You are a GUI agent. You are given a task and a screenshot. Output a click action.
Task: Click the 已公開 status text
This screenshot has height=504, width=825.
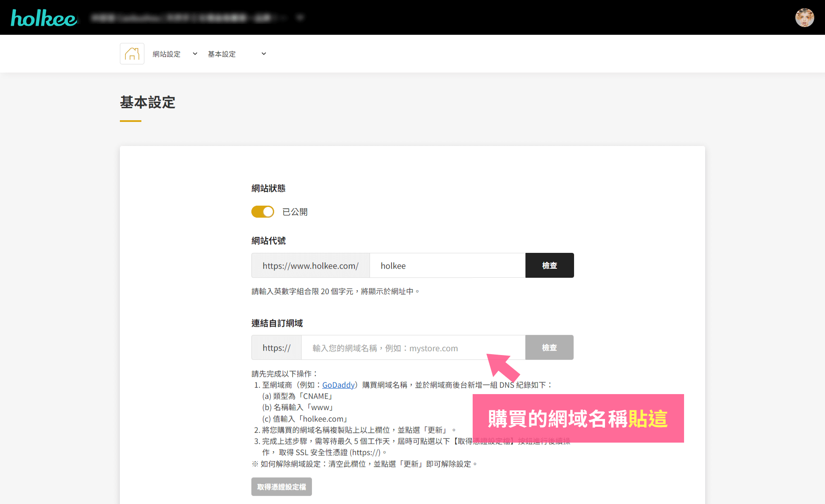(x=295, y=212)
